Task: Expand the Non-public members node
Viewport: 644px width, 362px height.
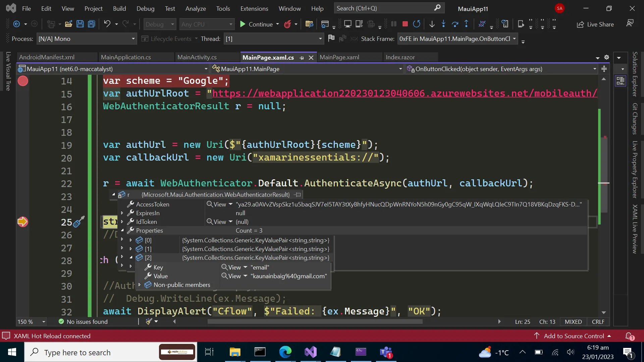Action: tap(139, 285)
